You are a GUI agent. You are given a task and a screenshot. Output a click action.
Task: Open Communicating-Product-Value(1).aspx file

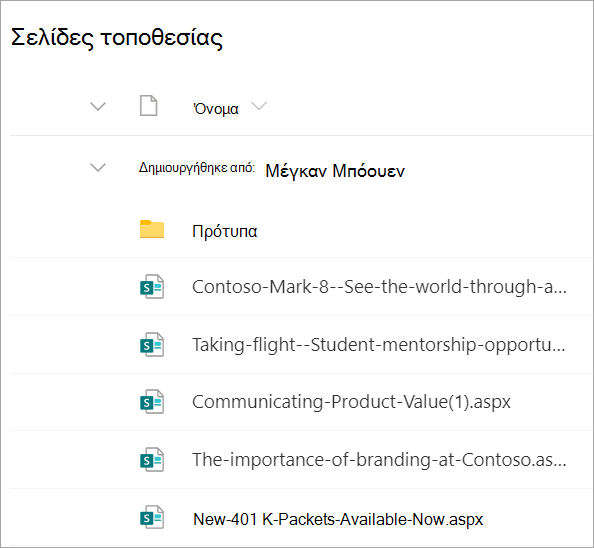(x=351, y=402)
